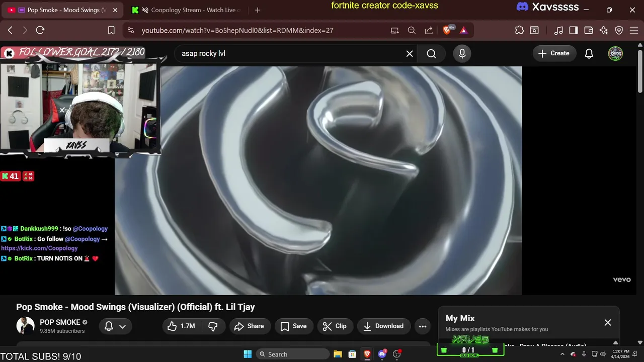Open Microsoft Store from taskbar
Screen dimensions: 644x362
[352, 354]
